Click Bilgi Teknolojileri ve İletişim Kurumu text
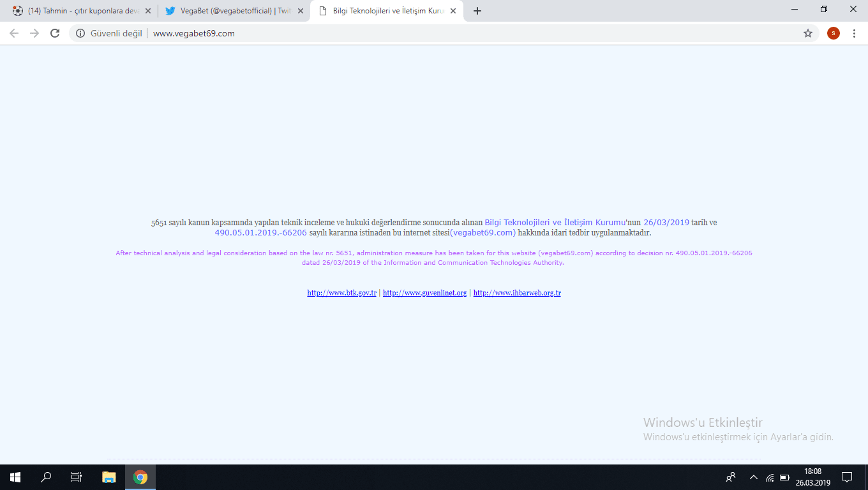The width and height of the screenshot is (868, 490). click(x=555, y=223)
